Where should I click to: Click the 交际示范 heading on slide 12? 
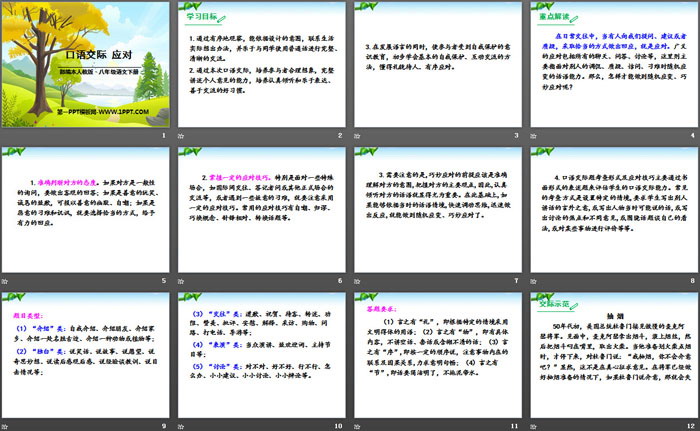[554, 304]
